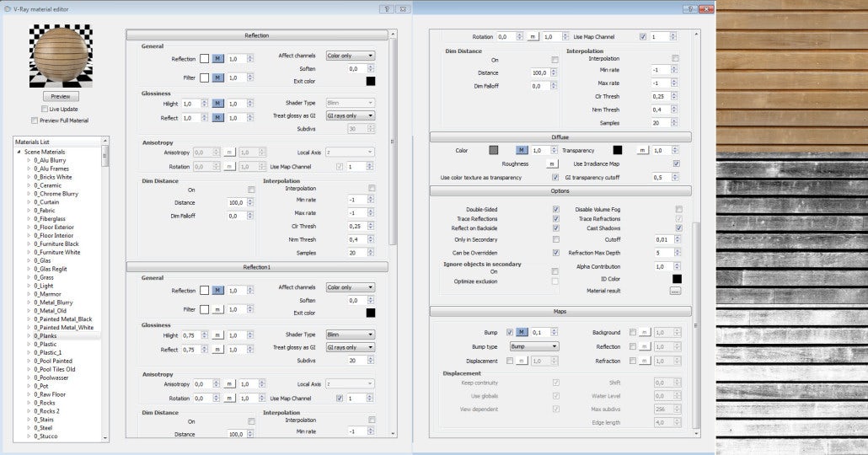The height and width of the screenshot is (455, 868).
Task: Click the Alpha Contribution value field
Action: pos(662,266)
